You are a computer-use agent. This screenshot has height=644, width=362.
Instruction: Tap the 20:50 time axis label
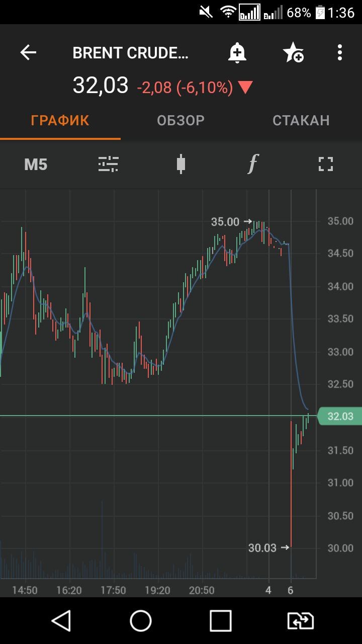coord(202,590)
